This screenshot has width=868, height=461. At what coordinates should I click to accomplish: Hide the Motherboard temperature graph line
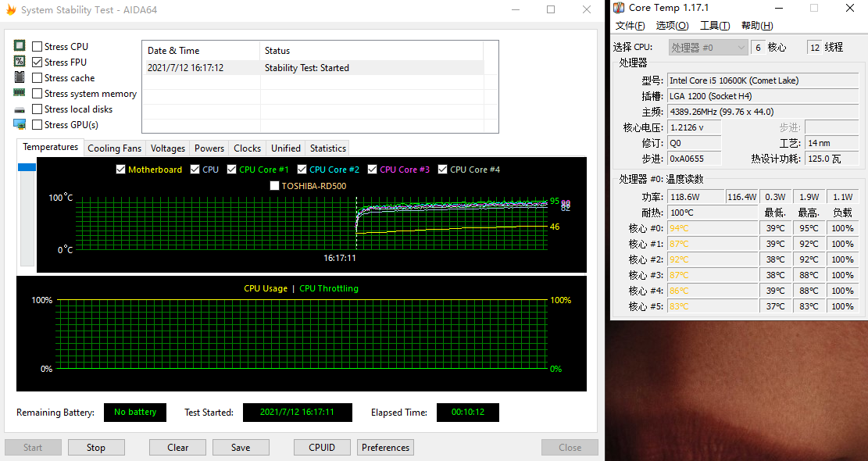click(120, 170)
